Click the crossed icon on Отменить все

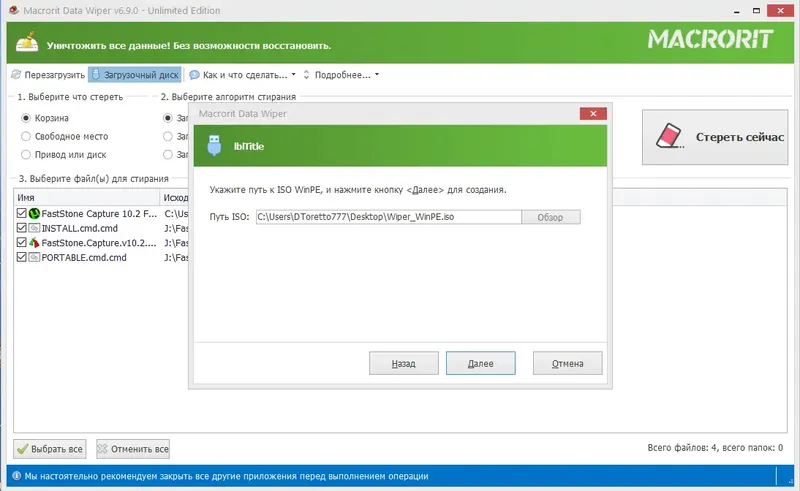[103, 449]
